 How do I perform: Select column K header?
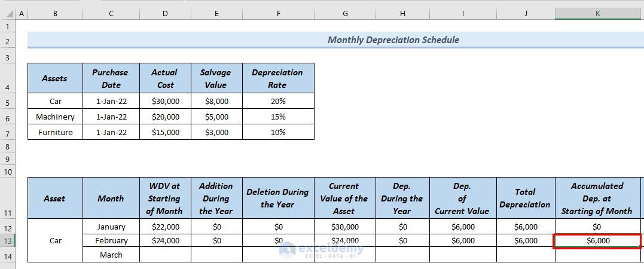(x=597, y=13)
